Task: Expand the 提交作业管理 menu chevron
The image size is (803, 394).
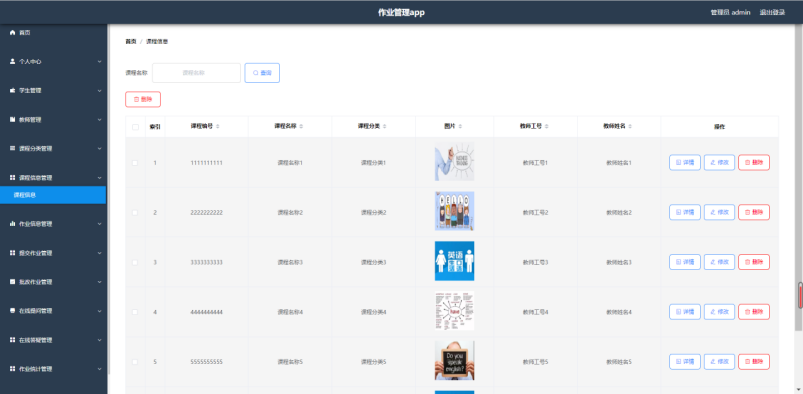Action: click(99, 253)
